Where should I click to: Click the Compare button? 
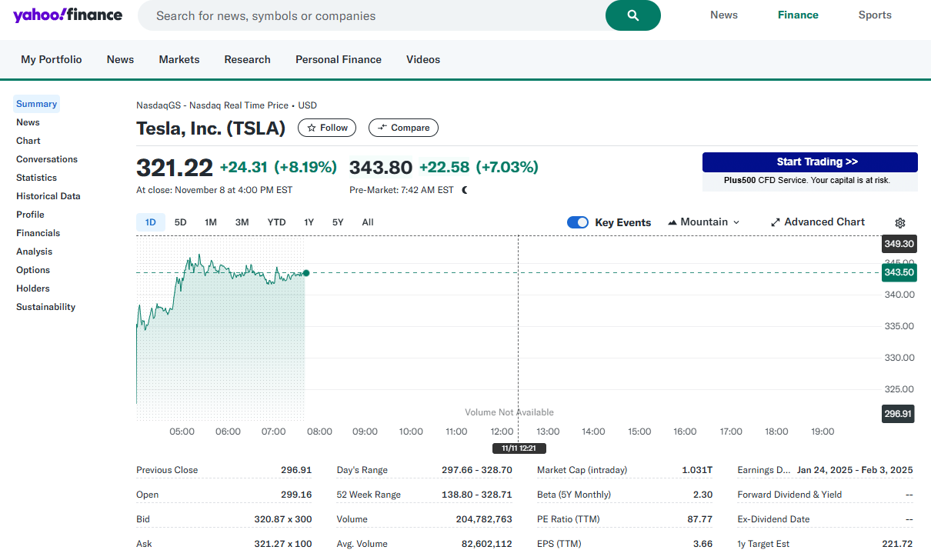(403, 128)
